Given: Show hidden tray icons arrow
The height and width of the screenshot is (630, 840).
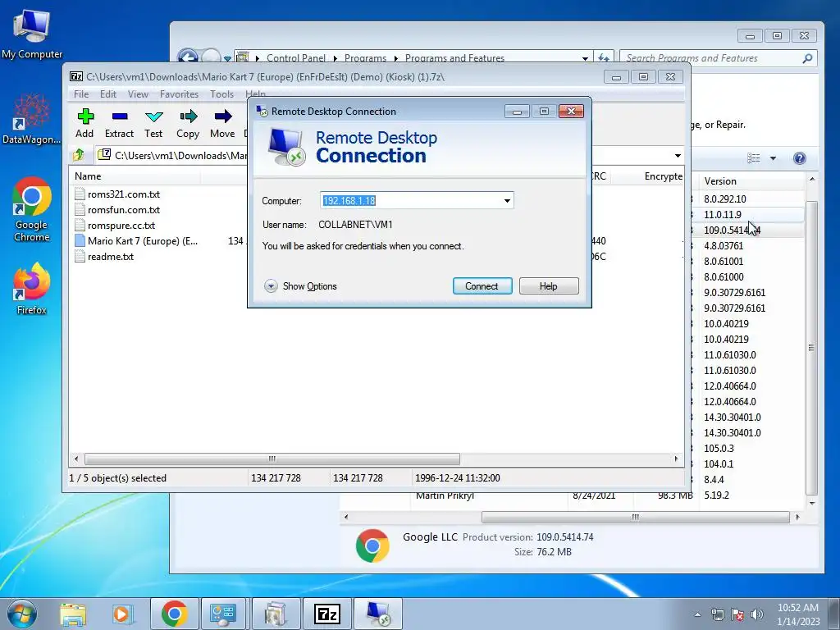Looking at the screenshot, I should pos(697,614).
